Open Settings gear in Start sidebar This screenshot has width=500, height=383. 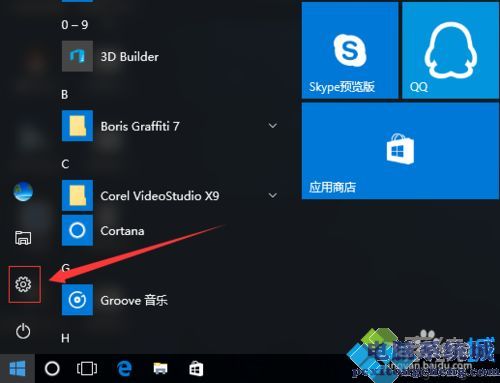[x=23, y=284]
